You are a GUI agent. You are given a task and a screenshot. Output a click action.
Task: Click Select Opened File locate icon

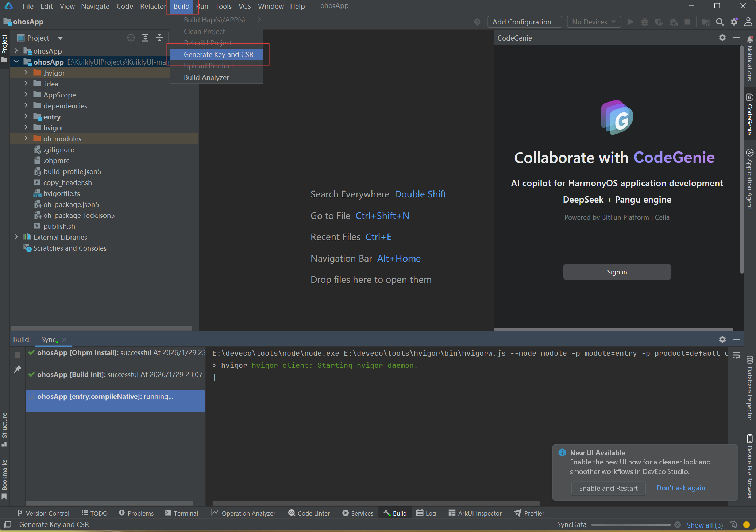tap(131, 38)
